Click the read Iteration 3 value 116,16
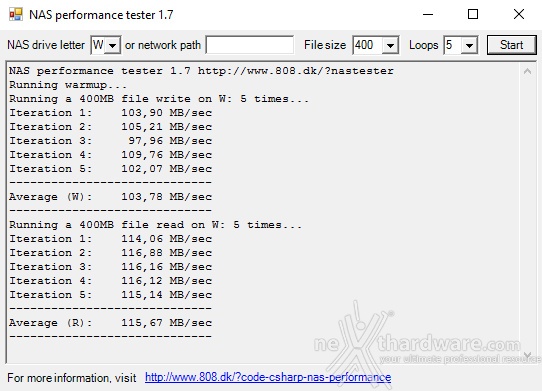This screenshot has width=542, height=391. pos(142,267)
